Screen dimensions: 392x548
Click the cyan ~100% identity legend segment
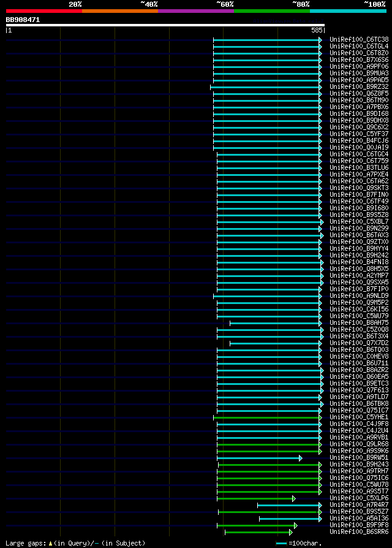pos(348,11)
